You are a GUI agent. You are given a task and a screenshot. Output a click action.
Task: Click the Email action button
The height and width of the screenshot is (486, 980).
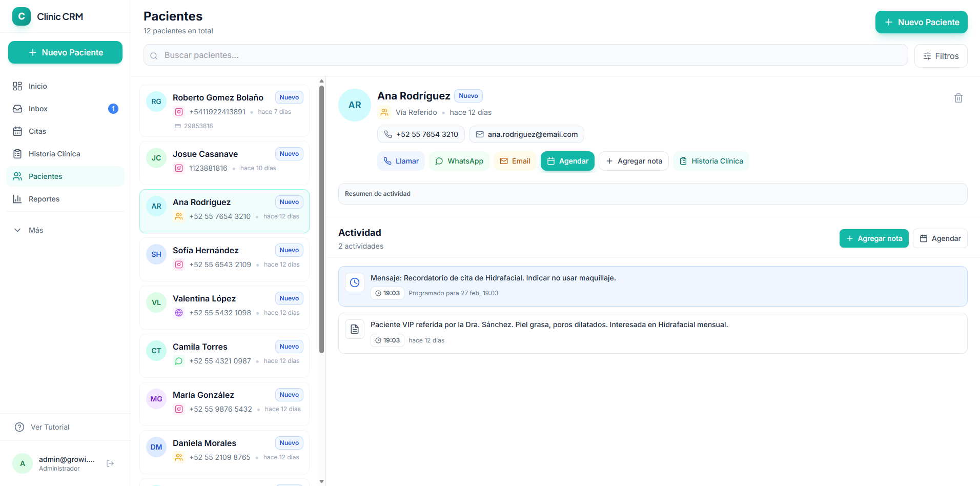pyautogui.click(x=515, y=161)
